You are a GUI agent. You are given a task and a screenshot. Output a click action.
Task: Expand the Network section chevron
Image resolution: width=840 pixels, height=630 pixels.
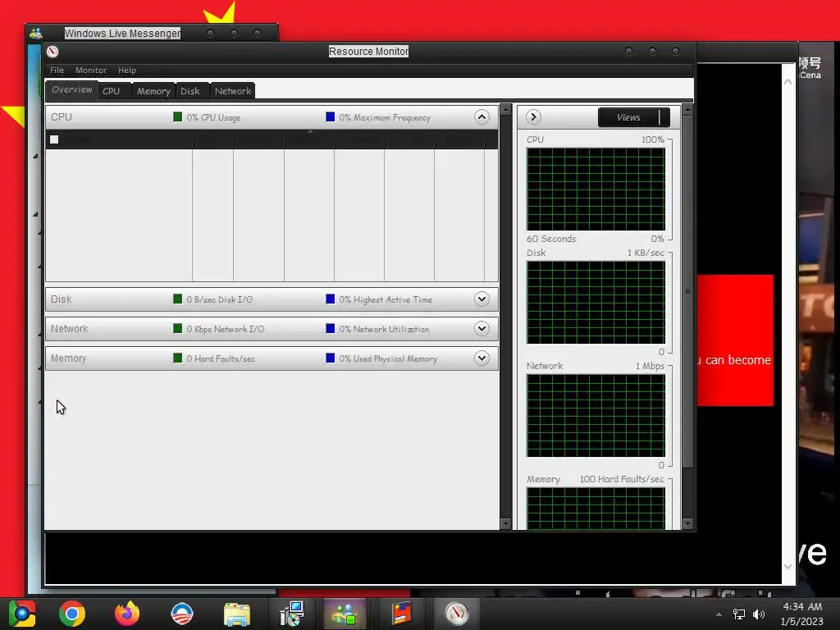[482, 328]
